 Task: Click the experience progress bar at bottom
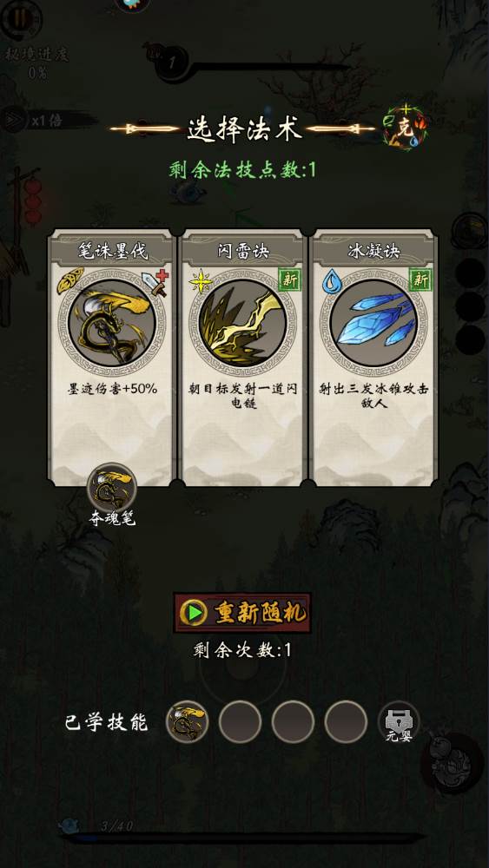[x=242, y=838]
